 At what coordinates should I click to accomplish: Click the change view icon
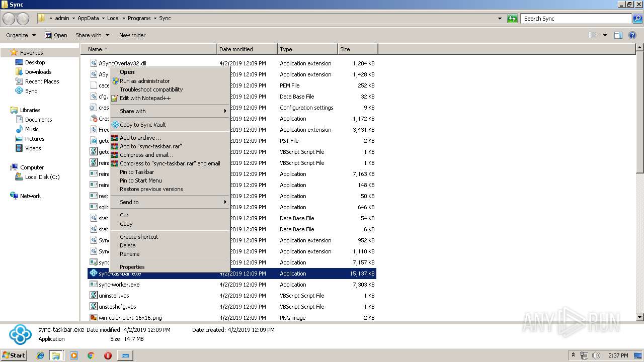click(593, 35)
